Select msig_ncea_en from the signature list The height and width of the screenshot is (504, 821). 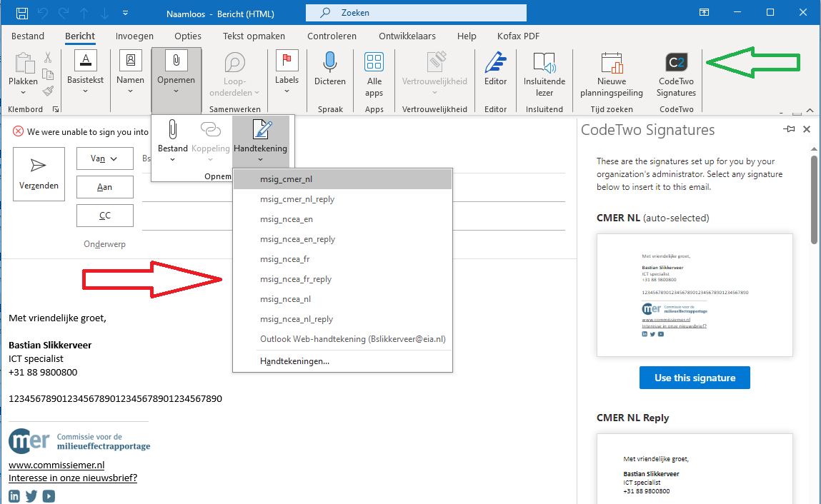pyautogui.click(x=342, y=219)
